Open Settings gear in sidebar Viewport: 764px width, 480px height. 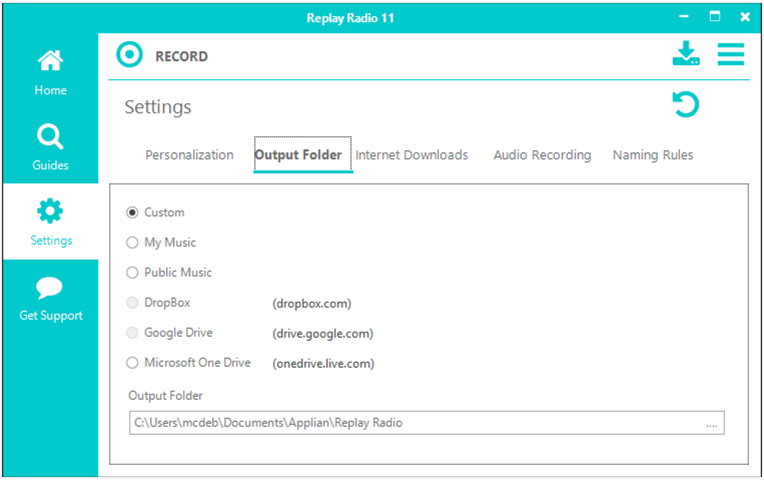tap(50, 221)
